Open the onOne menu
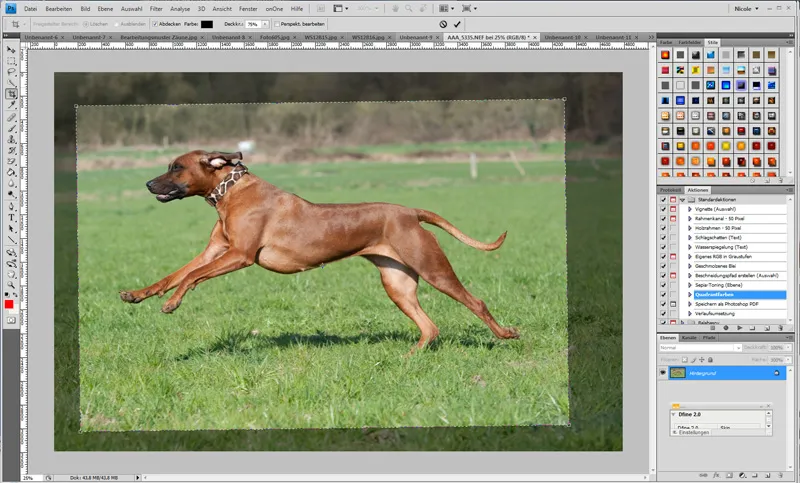The height and width of the screenshot is (483, 800). tap(274, 9)
